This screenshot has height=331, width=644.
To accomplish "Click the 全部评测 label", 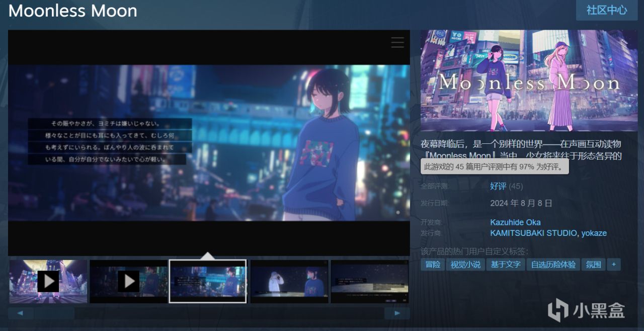I will click(x=434, y=186).
